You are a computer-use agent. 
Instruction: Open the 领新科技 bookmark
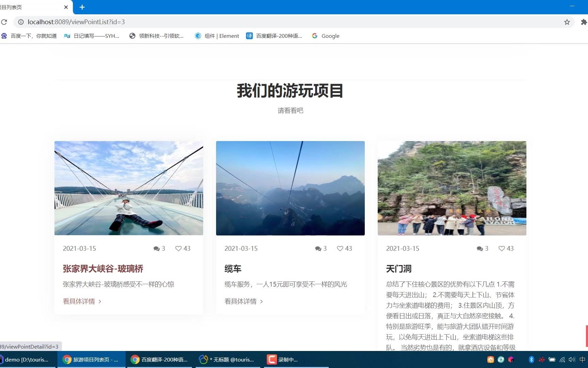point(157,36)
